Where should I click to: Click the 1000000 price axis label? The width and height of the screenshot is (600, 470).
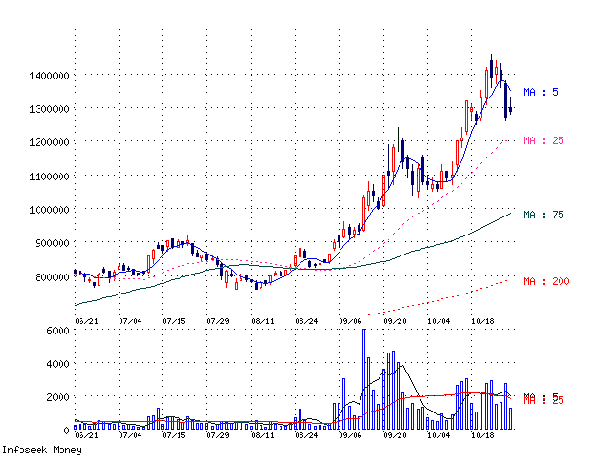pos(49,210)
